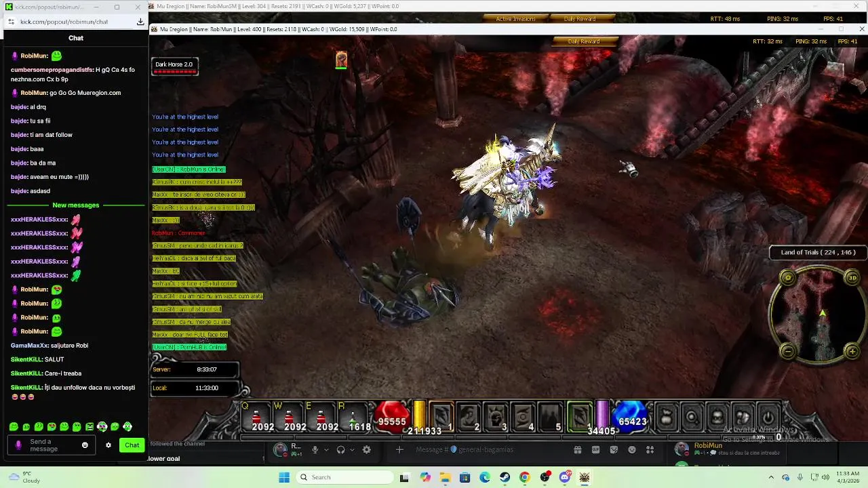Send message with green Chat button

[x=132, y=445]
